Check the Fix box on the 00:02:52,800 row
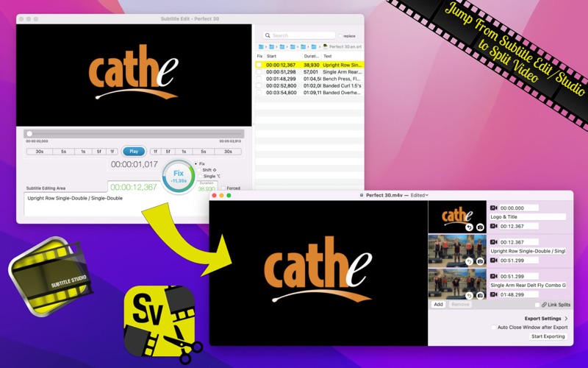This screenshot has height=368, width=588. pyautogui.click(x=259, y=85)
